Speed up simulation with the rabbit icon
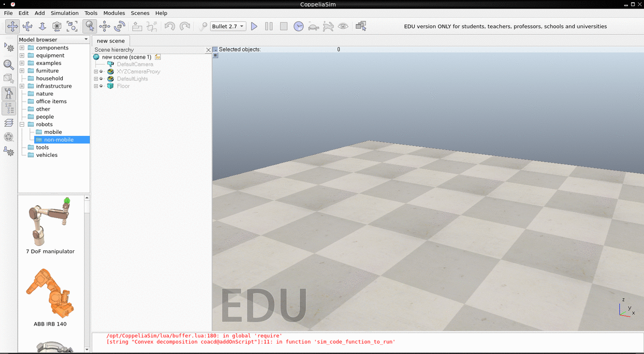The height and width of the screenshot is (354, 644). 328,26
